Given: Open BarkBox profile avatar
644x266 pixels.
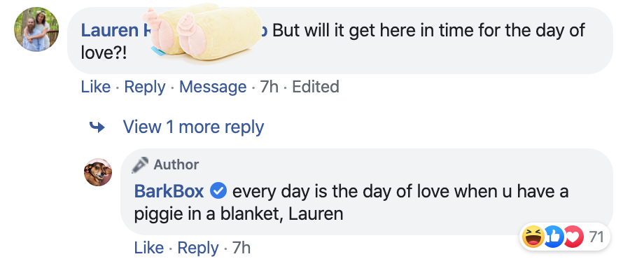Looking at the screenshot, I should click(98, 172).
